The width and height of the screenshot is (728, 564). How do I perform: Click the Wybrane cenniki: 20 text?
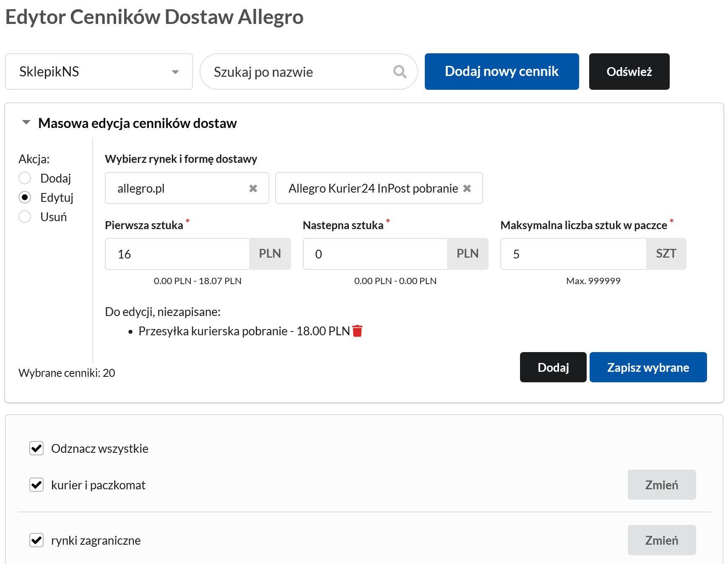(x=67, y=373)
